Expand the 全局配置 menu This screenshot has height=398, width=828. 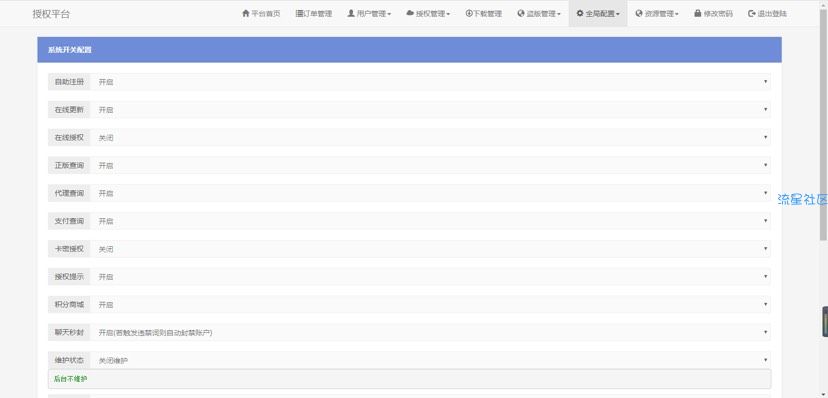(598, 14)
